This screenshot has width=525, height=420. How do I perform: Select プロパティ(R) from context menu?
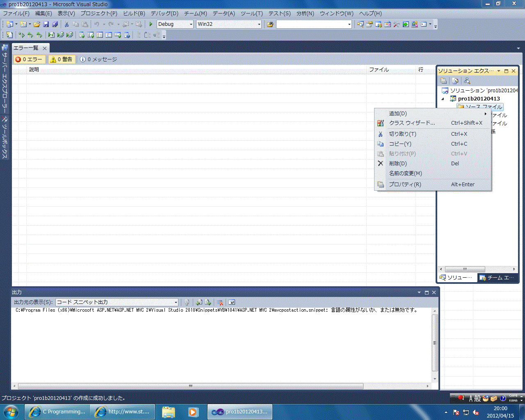[433, 185]
